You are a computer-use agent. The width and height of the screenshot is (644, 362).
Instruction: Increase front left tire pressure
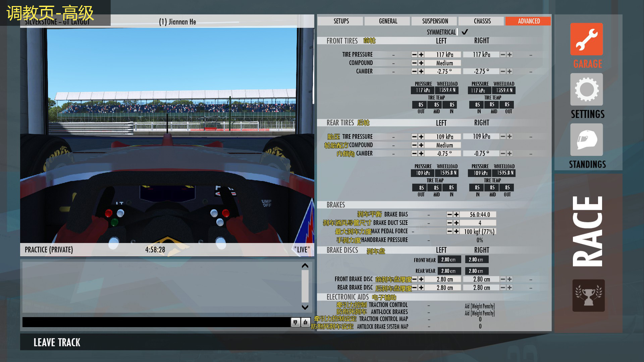click(x=421, y=55)
